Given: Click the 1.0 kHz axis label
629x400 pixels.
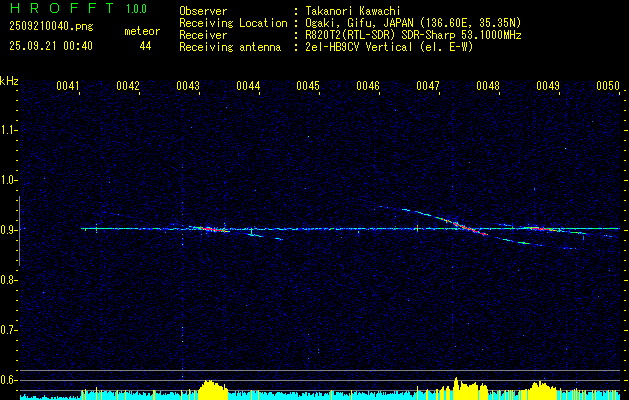Looking at the screenshot, I should point(7,180).
